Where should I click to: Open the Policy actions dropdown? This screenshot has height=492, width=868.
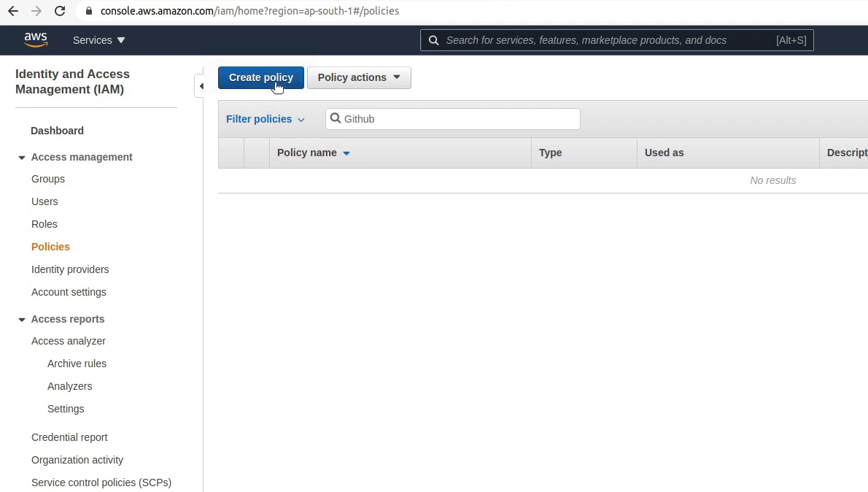[x=360, y=77]
